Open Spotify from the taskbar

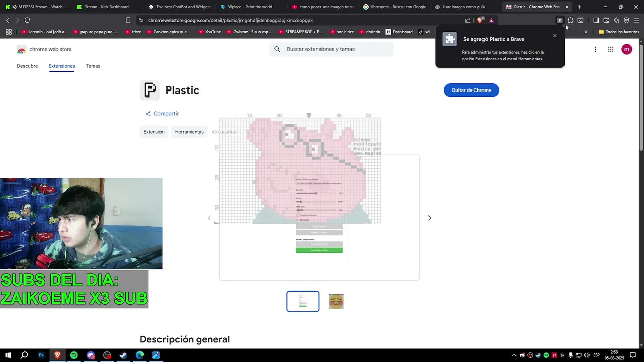[x=74, y=355]
